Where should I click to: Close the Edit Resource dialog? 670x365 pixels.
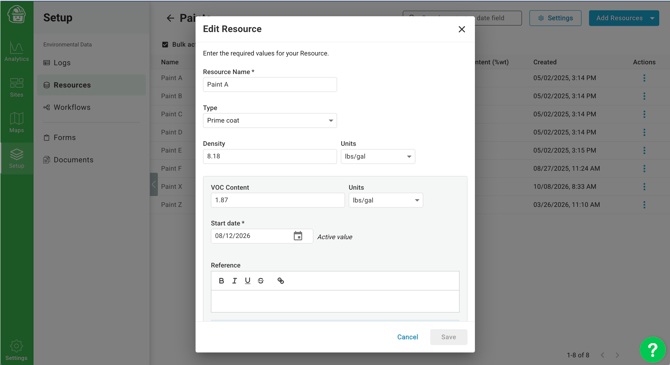pos(461,29)
